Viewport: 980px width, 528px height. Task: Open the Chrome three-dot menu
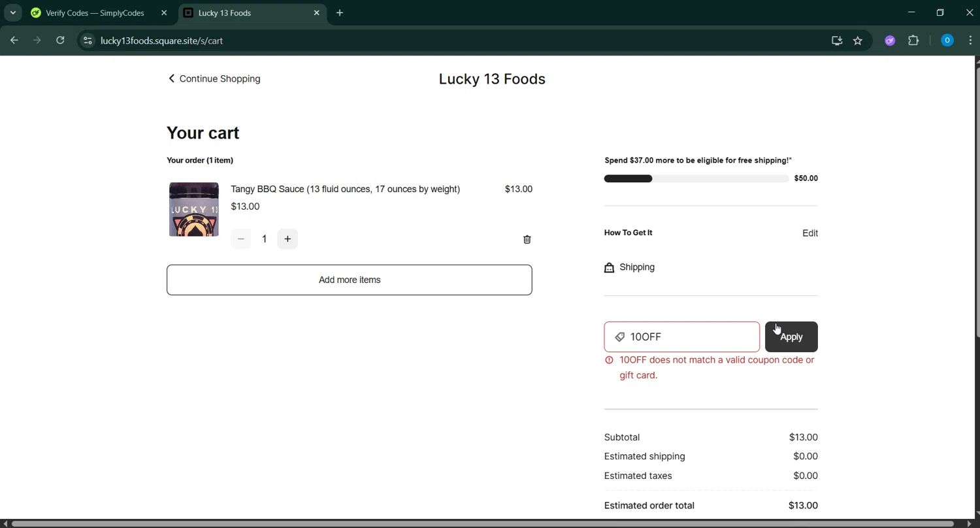tap(970, 41)
